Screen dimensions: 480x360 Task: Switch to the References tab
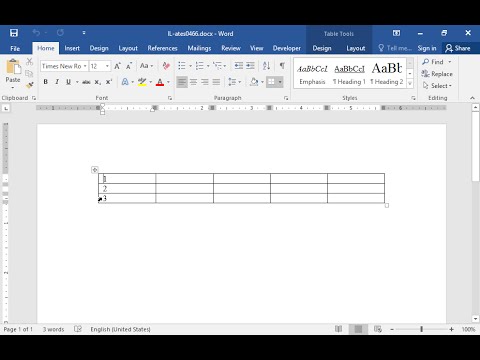pos(162,48)
